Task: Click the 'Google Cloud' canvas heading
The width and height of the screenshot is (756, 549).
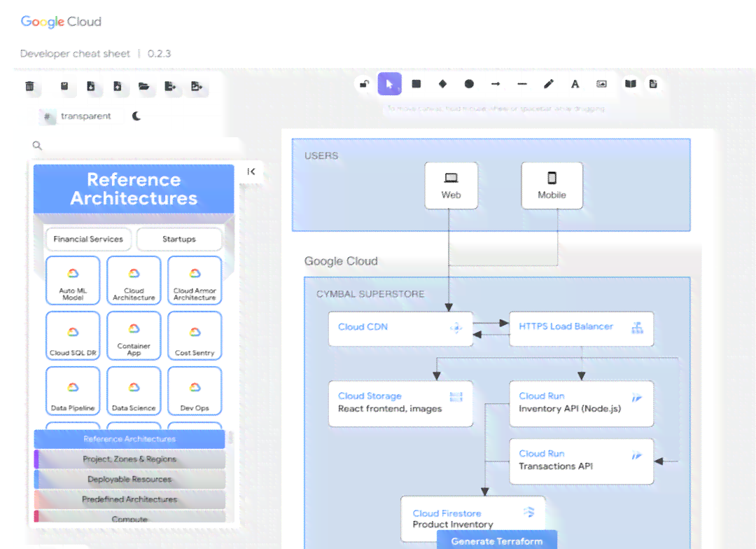Action: [341, 261]
